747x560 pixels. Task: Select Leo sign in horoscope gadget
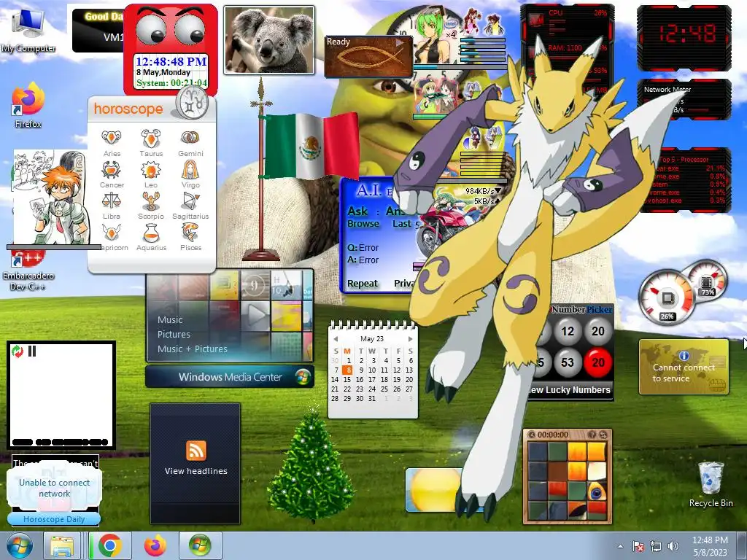(151, 174)
